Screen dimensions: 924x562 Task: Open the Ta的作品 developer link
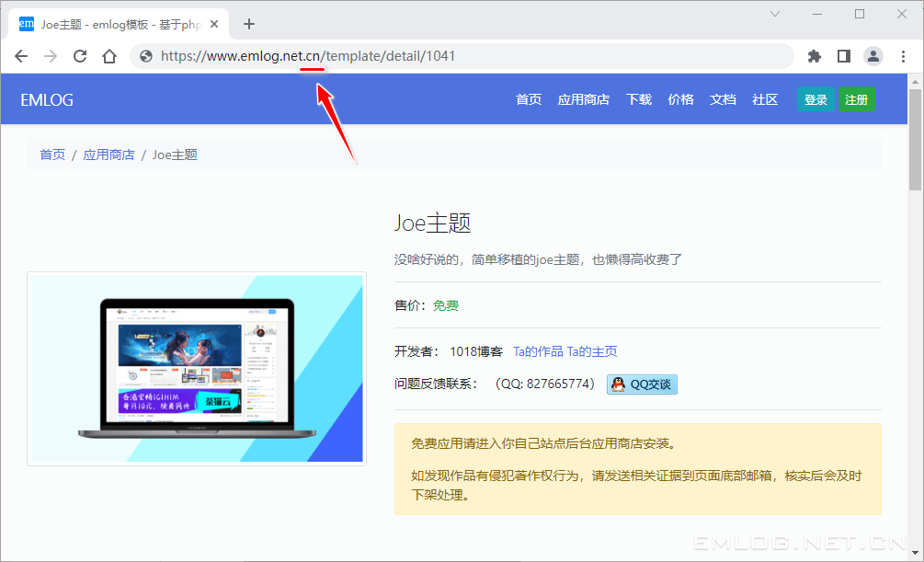pyautogui.click(x=538, y=351)
